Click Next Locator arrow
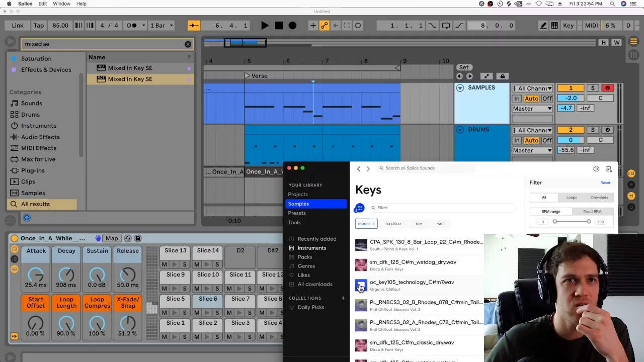The image size is (644, 362). point(469,76)
